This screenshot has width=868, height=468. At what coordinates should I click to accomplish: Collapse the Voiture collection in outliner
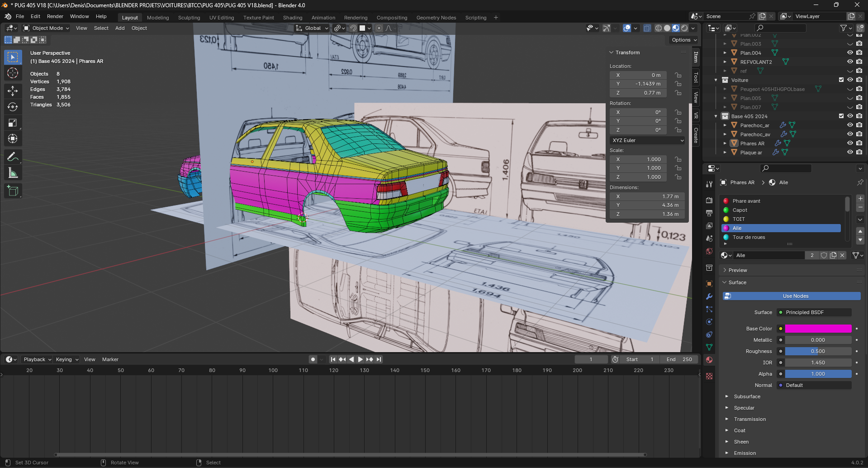click(x=716, y=80)
